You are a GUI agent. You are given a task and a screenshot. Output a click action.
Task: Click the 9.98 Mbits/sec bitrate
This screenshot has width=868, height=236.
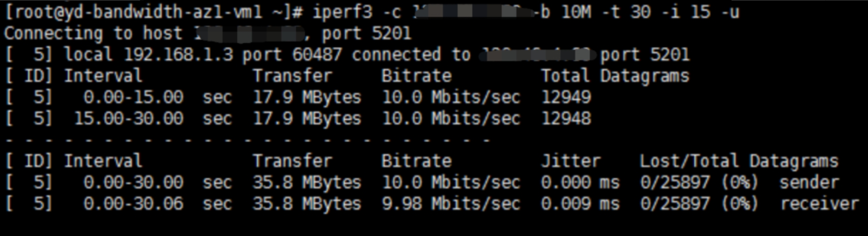pos(451,204)
